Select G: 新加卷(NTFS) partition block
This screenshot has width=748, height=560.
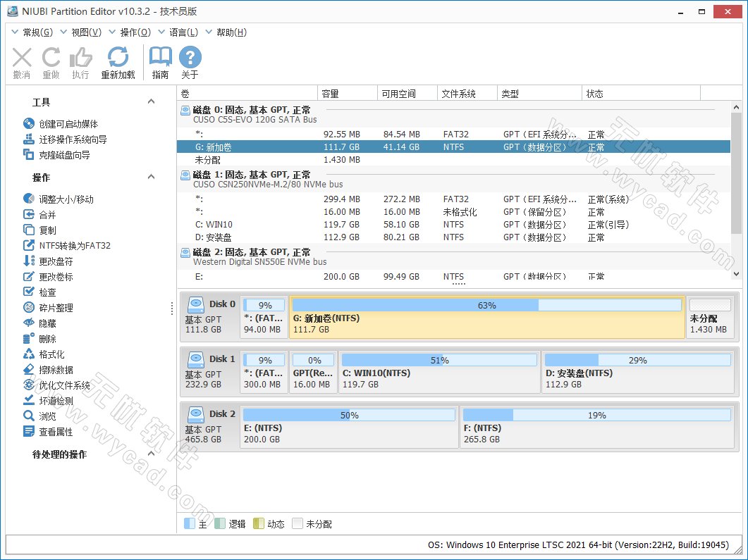tap(487, 317)
